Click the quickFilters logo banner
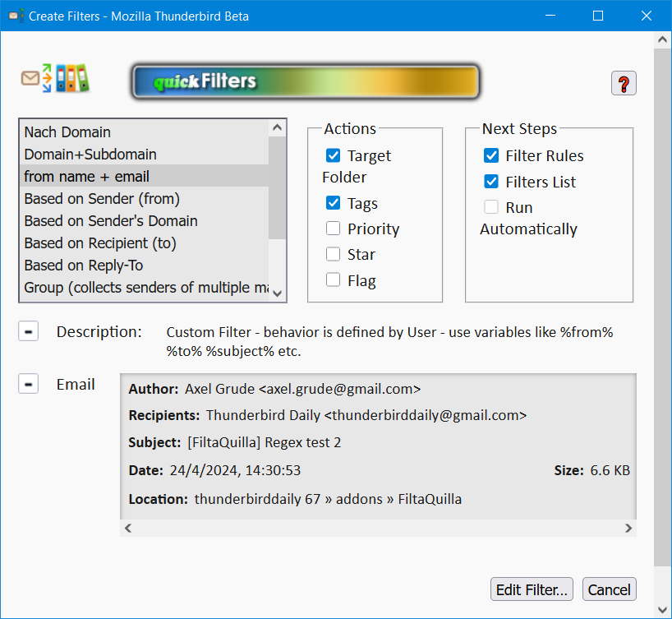This screenshot has width=672, height=619. pos(306,81)
